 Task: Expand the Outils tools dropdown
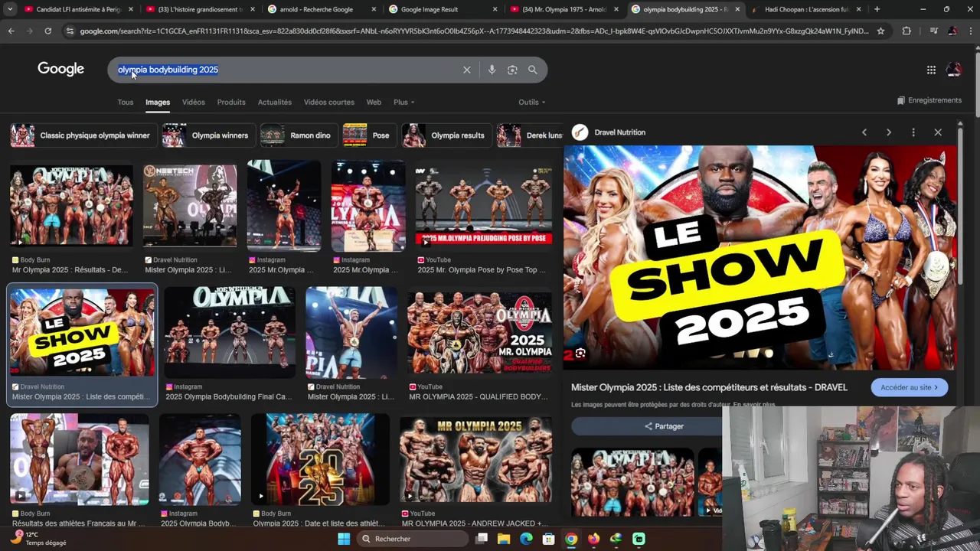tap(532, 102)
